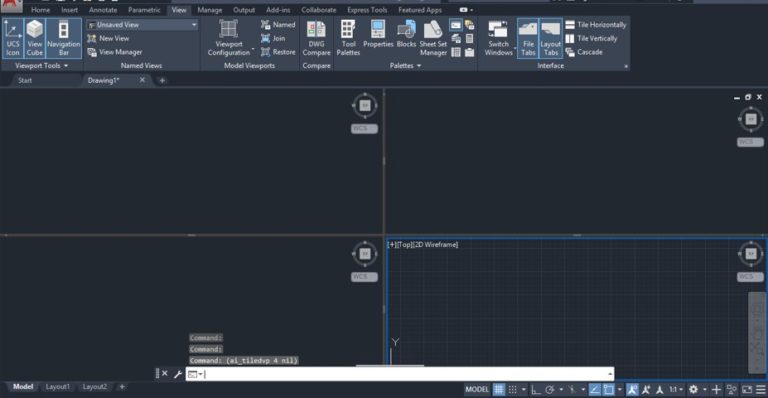This screenshot has height=398, width=768.
Task: Click the Named viewports icon
Action: [265, 24]
